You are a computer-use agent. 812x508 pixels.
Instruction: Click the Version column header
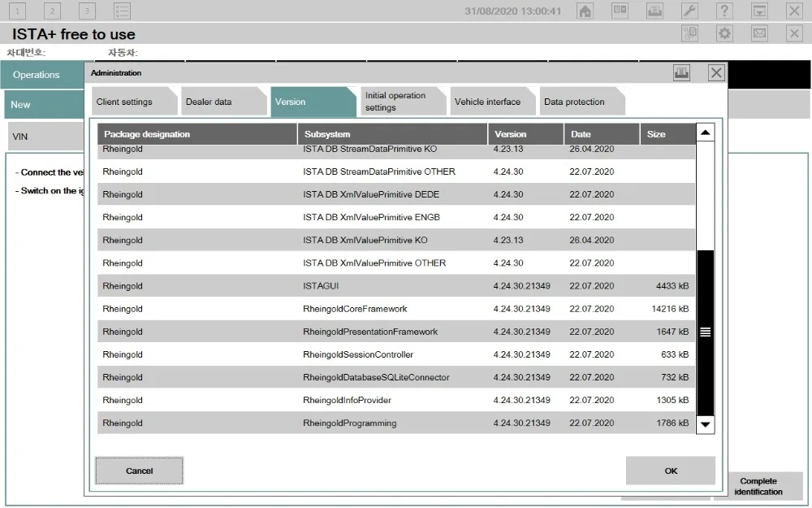tap(525, 134)
